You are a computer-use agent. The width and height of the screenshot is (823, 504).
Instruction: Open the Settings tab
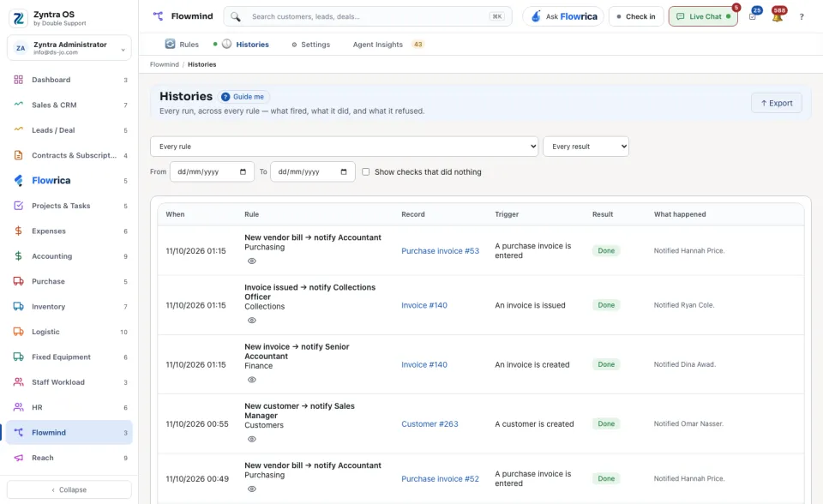point(311,45)
